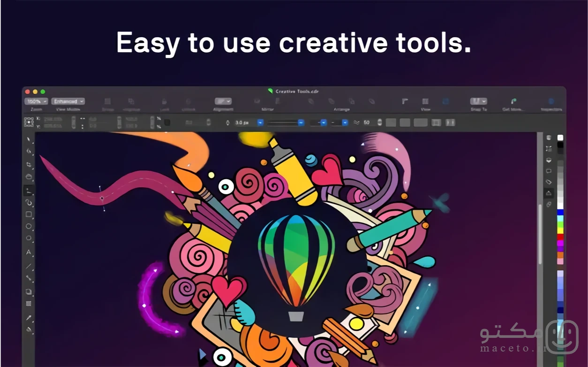Select the Crop tool
Image resolution: width=588 pixels, height=367 pixels.
click(x=29, y=164)
